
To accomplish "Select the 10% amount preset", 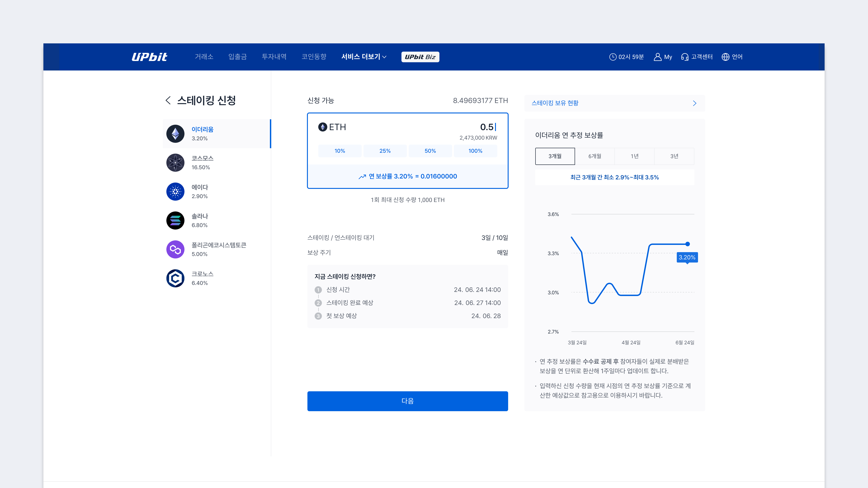I will coord(340,150).
